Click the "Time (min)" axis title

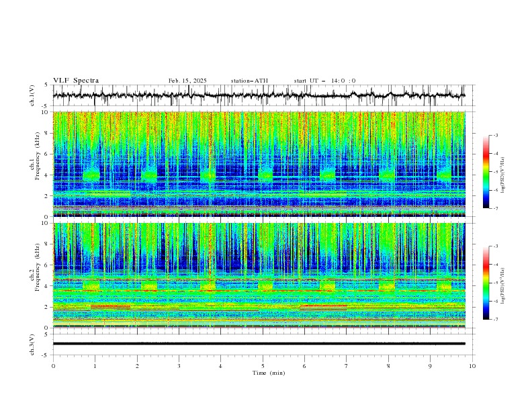269,373
